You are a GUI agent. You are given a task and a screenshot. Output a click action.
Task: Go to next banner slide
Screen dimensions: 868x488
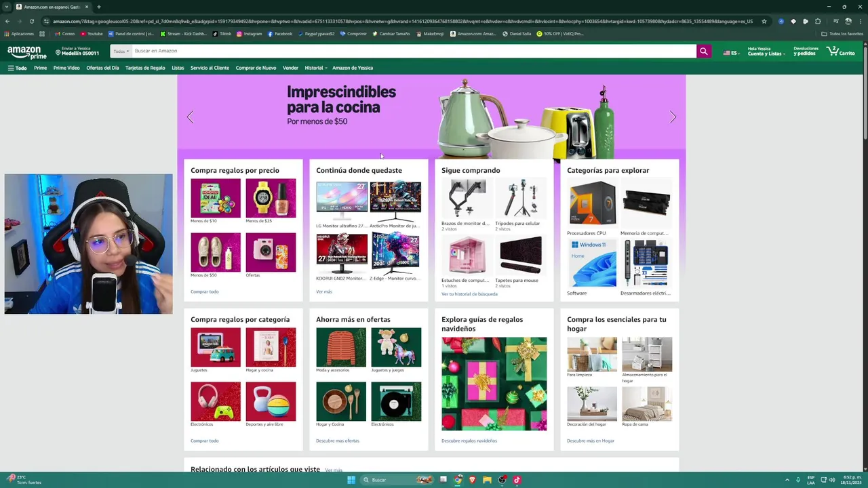[673, 117]
